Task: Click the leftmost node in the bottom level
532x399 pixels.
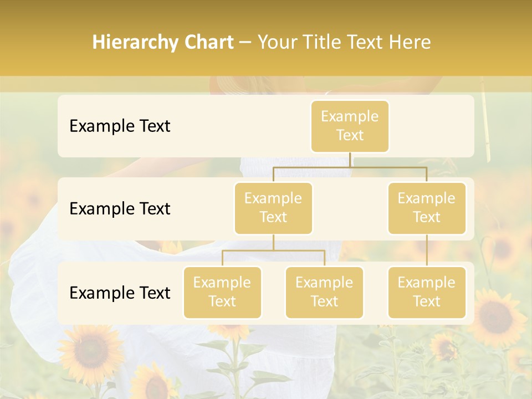Action: 222,292
